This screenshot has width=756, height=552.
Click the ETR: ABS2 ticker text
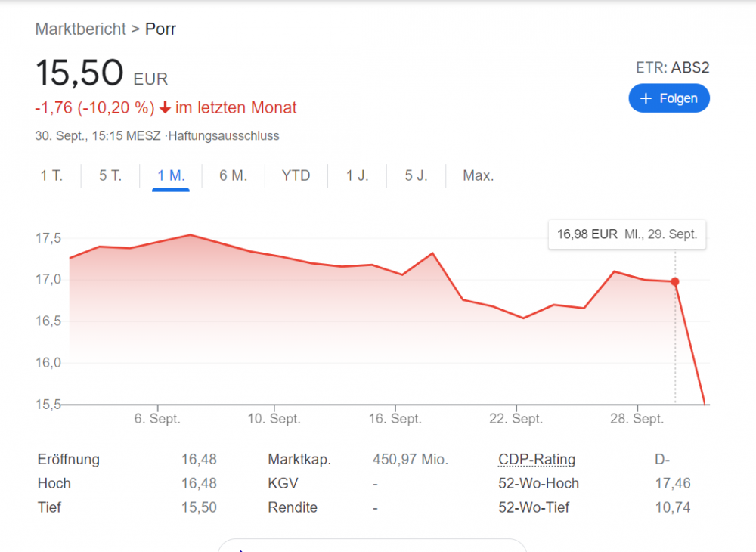673,67
